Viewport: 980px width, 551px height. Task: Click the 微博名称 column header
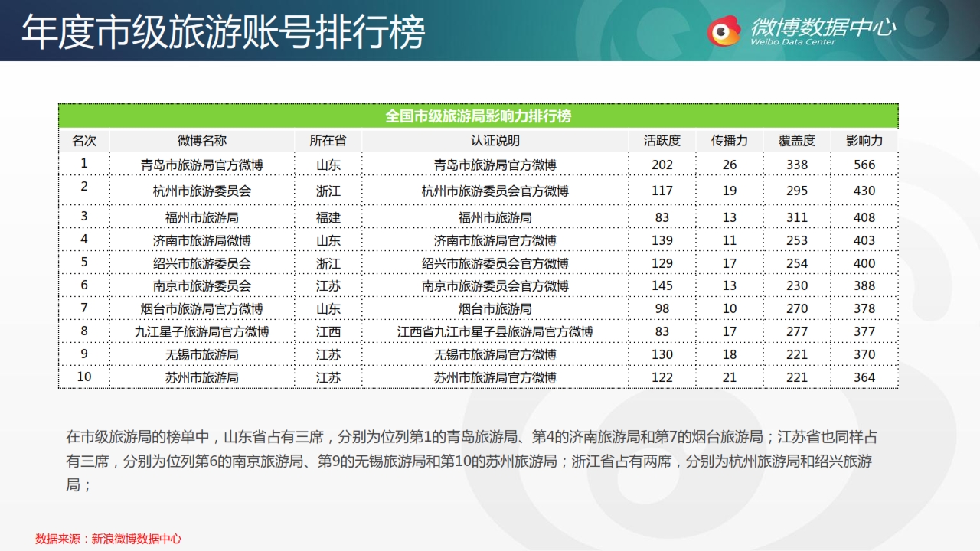(202, 141)
